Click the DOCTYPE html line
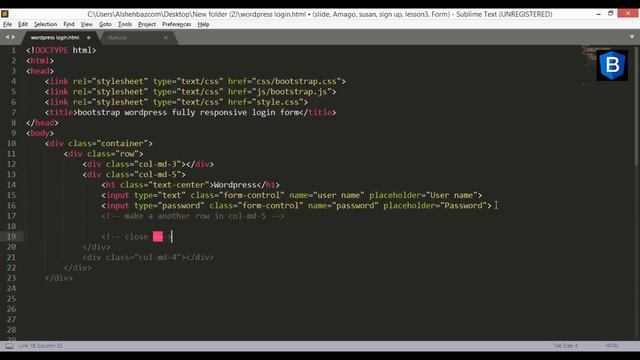Image resolution: width=640 pixels, height=360 pixels. click(x=61, y=51)
